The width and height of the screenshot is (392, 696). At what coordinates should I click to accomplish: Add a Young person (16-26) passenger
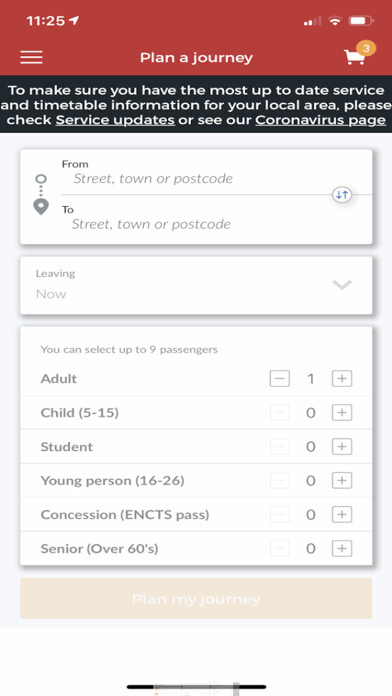(x=342, y=481)
